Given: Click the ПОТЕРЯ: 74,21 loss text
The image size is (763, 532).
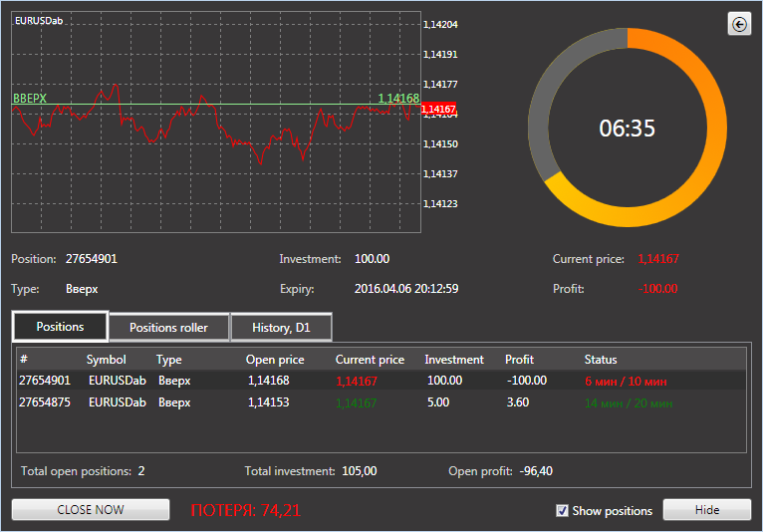Looking at the screenshot, I should tap(246, 510).
